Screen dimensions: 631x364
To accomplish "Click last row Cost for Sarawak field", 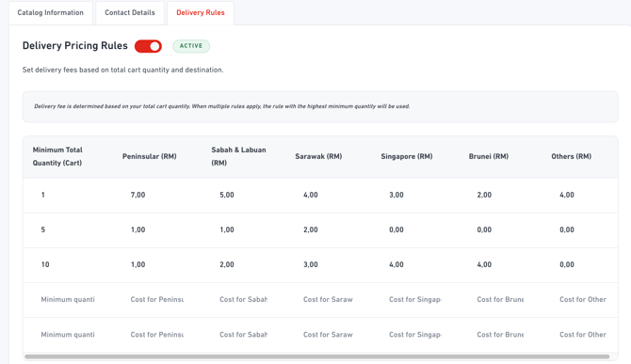I will tap(328, 335).
